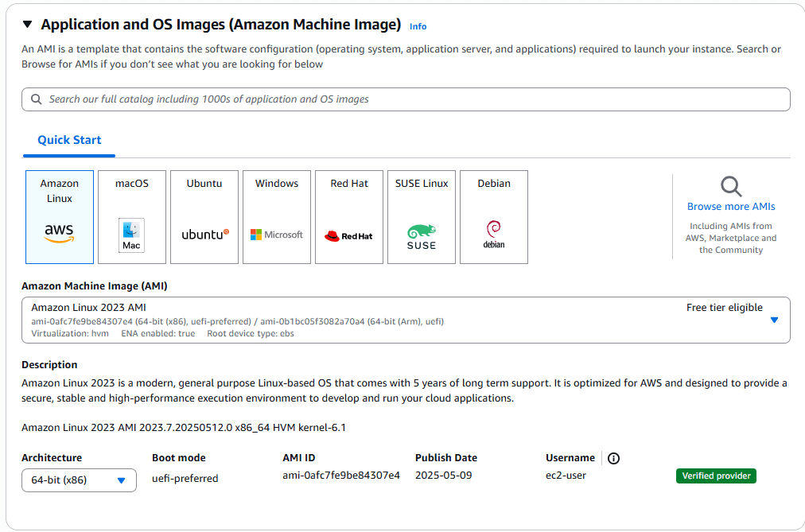Click the magnifying glass above Browse more AMIs
Image resolution: width=805 pixels, height=532 pixels.
pos(730,185)
